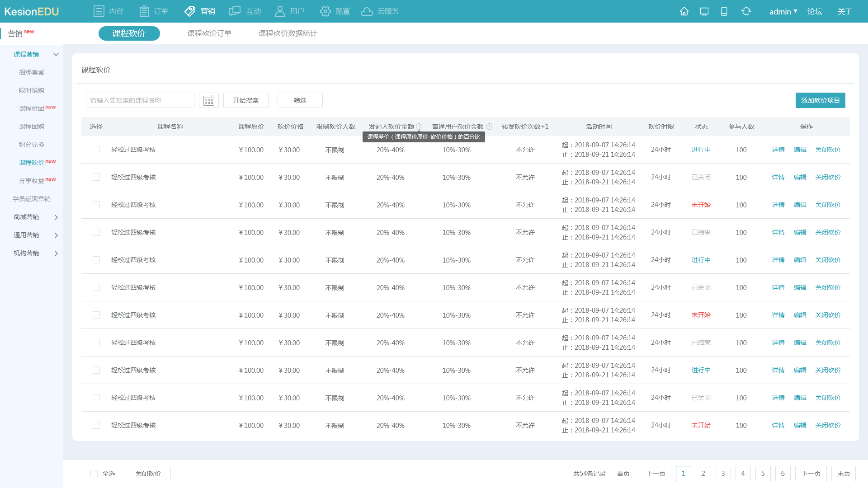Image resolution: width=868 pixels, height=488 pixels.
Task: Click the 添加砍价项目 button
Action: point(820,100)
